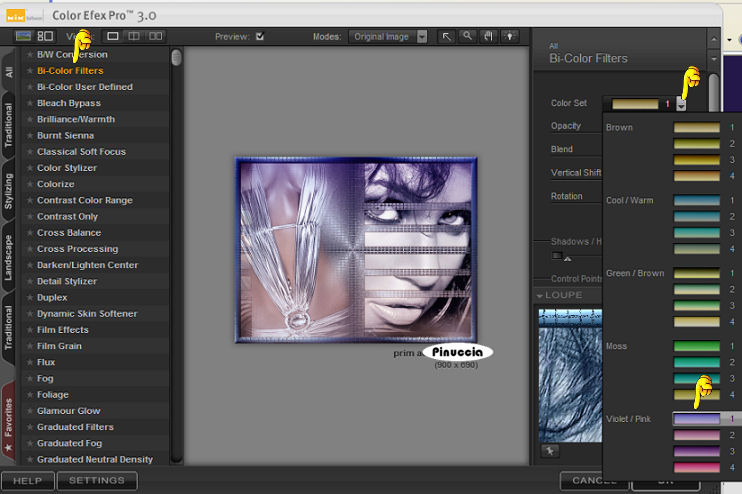Image resolution: width=742 pixels, height=494 pixels.
Task: Choose Cool / Warm swatch 3
Action: [x=697, y=233]
